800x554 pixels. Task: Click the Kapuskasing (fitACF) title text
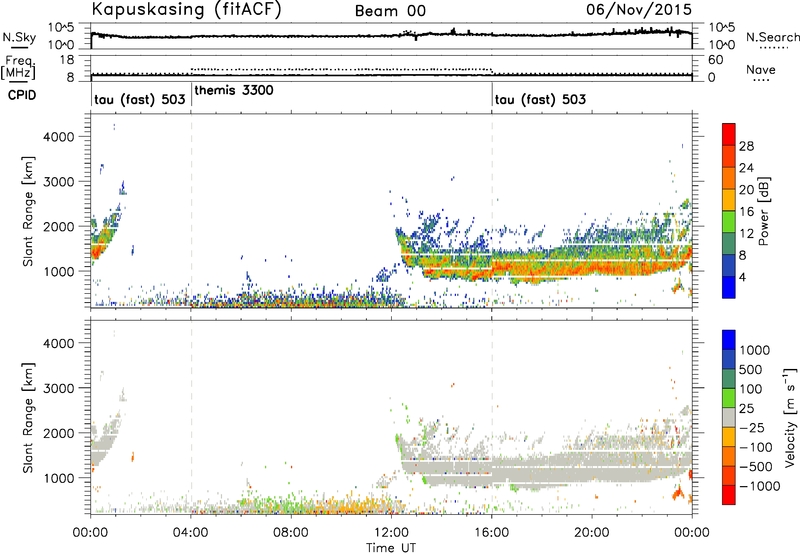[x=186, y=9]
